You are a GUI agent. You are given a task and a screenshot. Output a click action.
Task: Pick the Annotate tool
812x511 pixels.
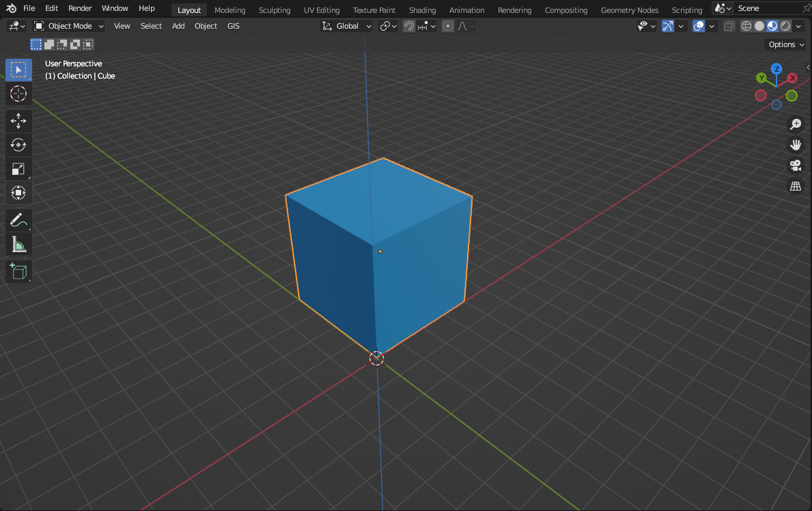(18, 220)
